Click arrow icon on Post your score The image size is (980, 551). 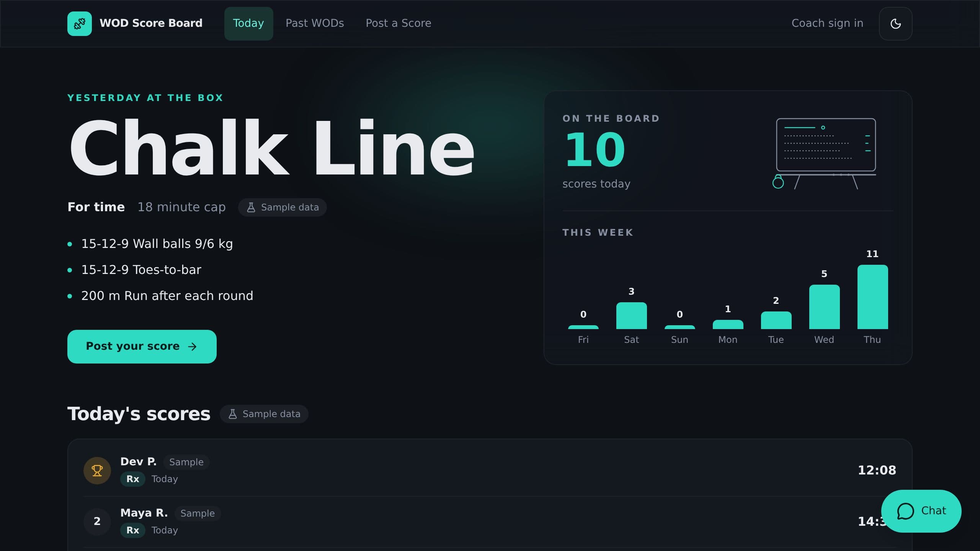click(x=193, y=347)
